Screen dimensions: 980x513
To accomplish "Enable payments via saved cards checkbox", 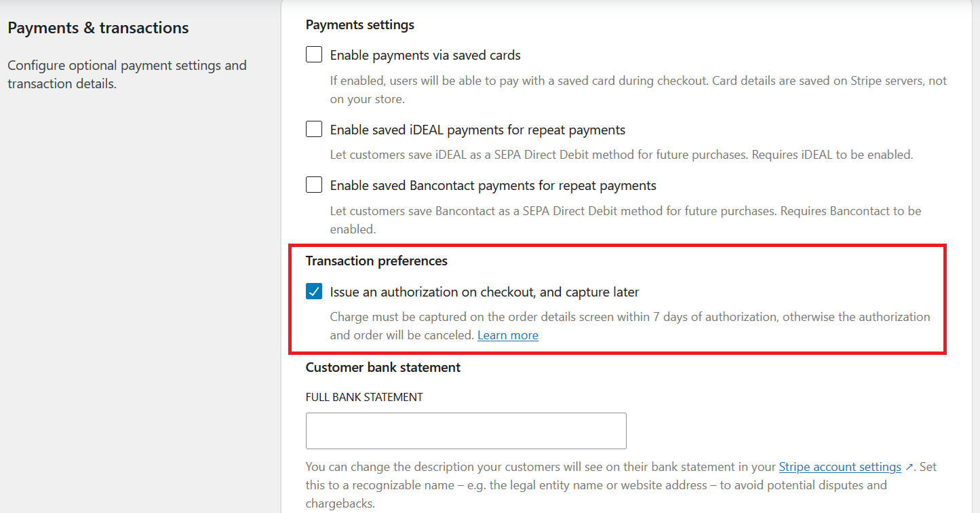I will [314, 55].
